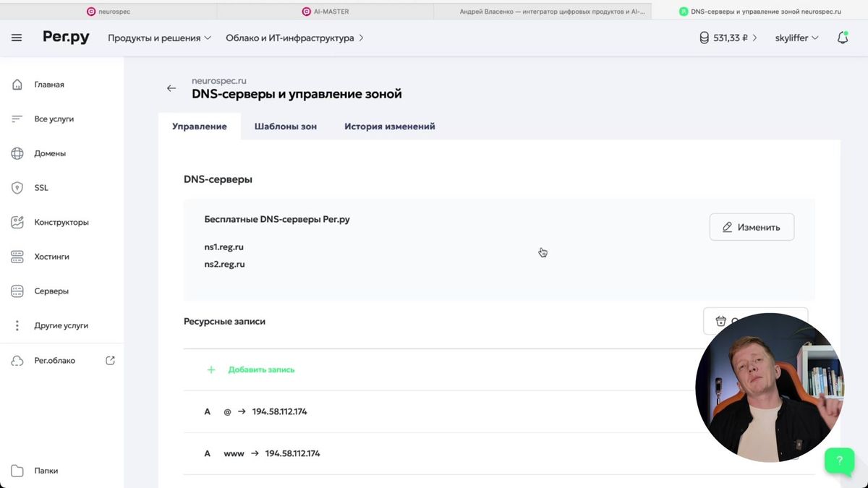868x488 pixels.
Task: Click the SSL shield icon
Action: tap(17, 188)
